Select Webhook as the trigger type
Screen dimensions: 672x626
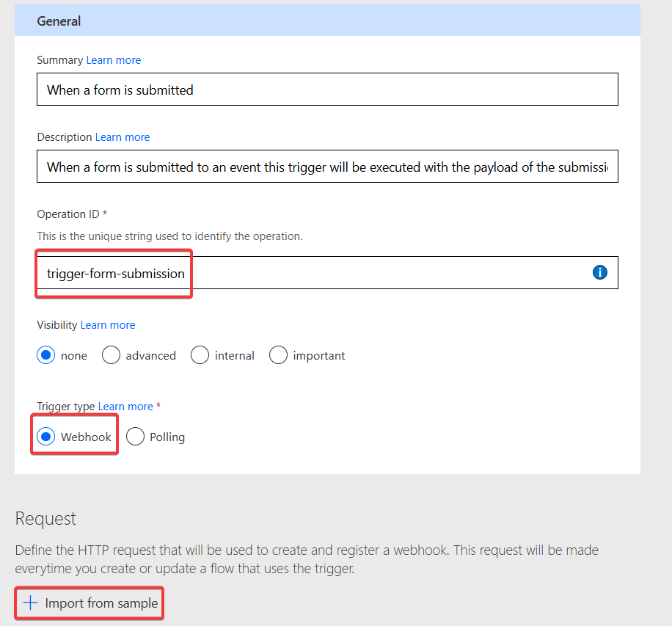coord(45,437)
